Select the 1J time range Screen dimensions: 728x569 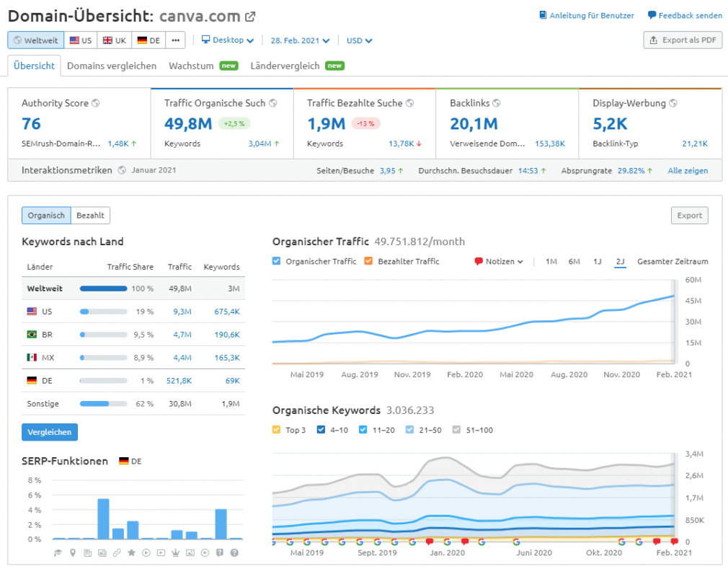[597, 262]
